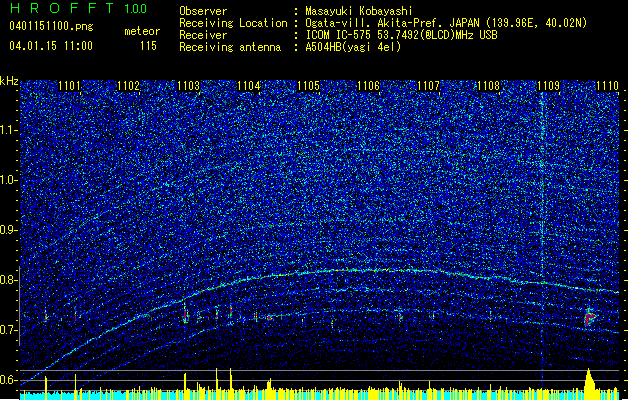629x400 pixels.
Task: Click the 'Receiving Location' field label
Action: tap(233, 23)
